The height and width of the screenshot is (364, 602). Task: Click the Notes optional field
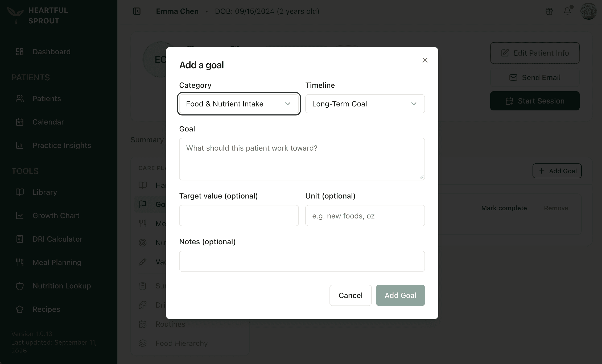[302, 261]
